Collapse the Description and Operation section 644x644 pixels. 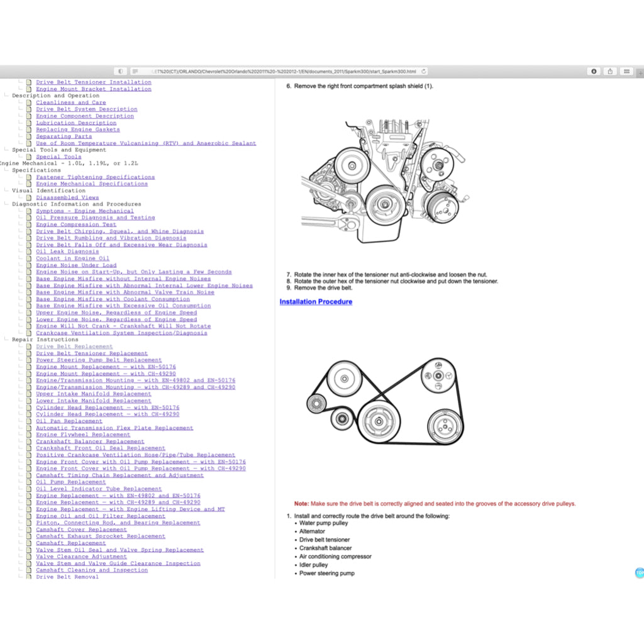point(5,96)
